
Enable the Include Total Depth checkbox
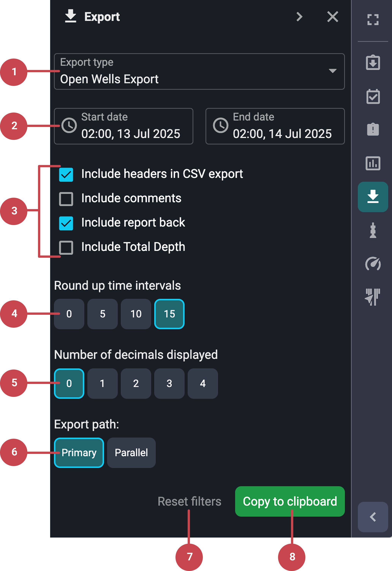coord(66,247)
